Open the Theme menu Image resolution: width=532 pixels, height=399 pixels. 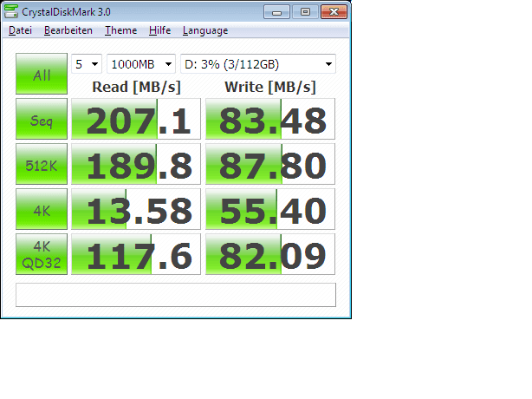coord(120,30)
